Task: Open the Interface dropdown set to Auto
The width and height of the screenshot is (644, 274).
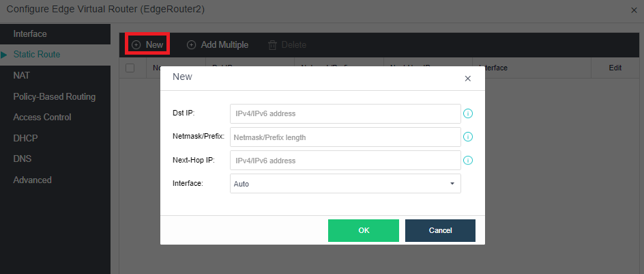Action: point(345,184)
